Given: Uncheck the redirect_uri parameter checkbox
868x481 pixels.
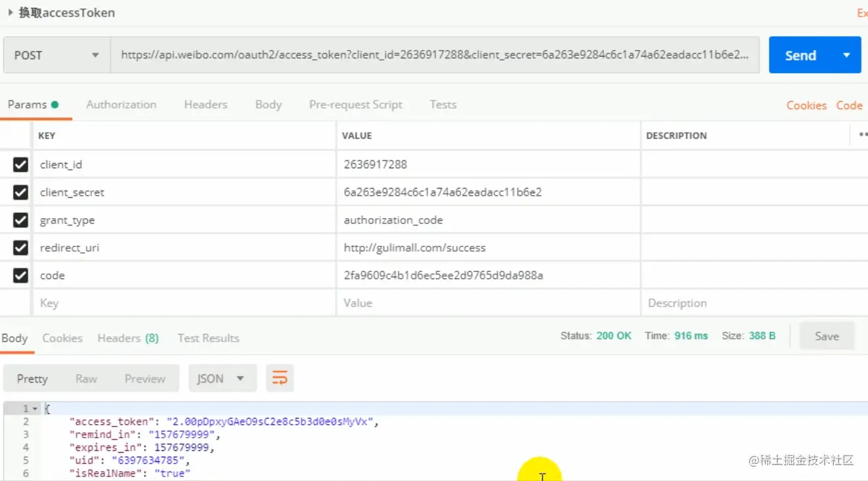Looking at the screenshot, I should pos(20,248).
